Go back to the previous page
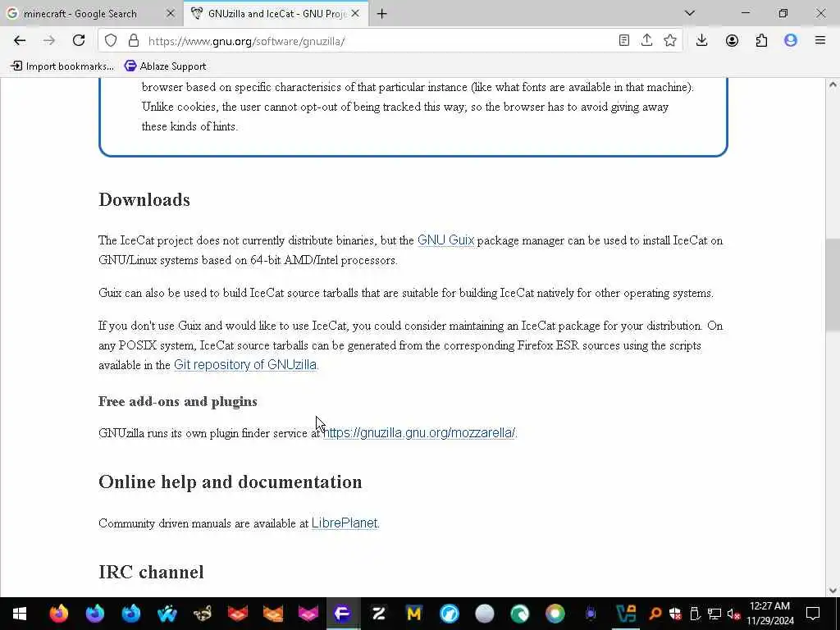The image size is (840, 630). click(20, 41)
